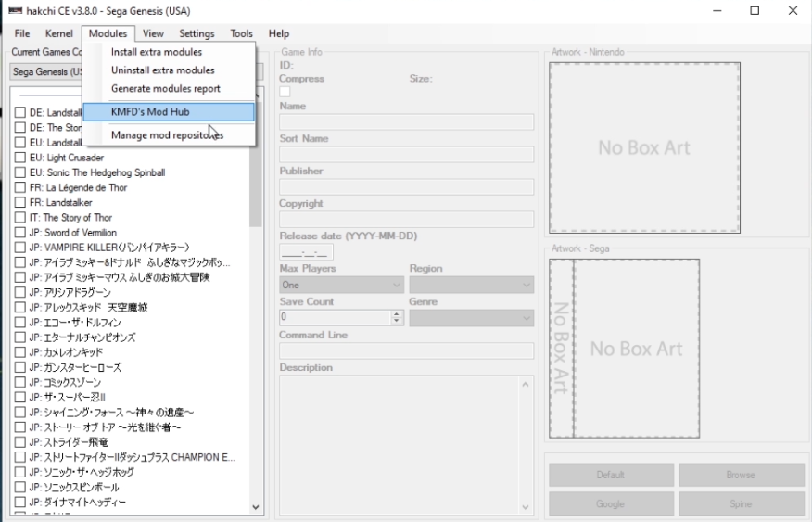Click inside the Description text area
Image resolution: width=812 pixels, height=522 pixels.
[399, 445]
